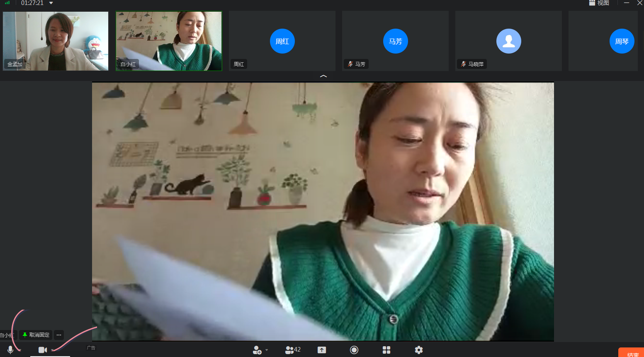Click the network signal strength icon
The height and width of the screenshot is (357, 644).
(7, 3)
